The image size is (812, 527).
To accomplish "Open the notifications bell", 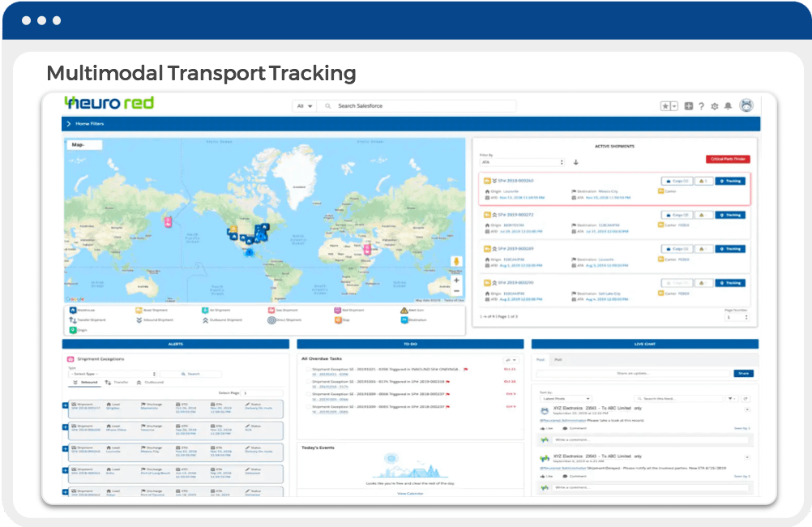I will pyautogui.click(x=728, y=105).
